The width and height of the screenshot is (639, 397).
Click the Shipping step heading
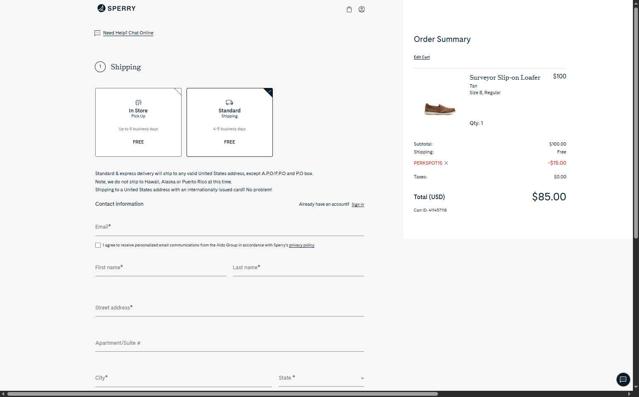point(126,67)
